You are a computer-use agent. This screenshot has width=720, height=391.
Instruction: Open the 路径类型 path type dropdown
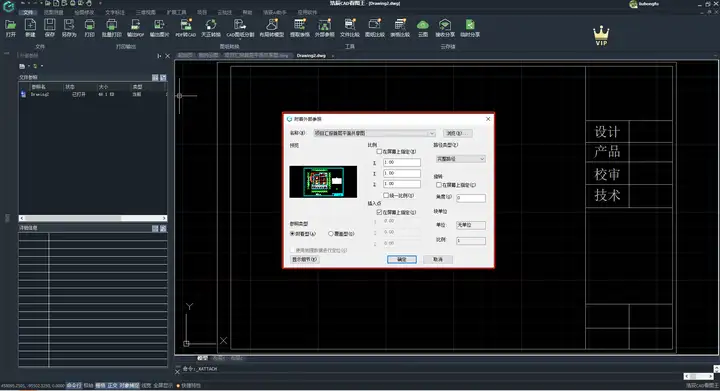pos(461,159)
